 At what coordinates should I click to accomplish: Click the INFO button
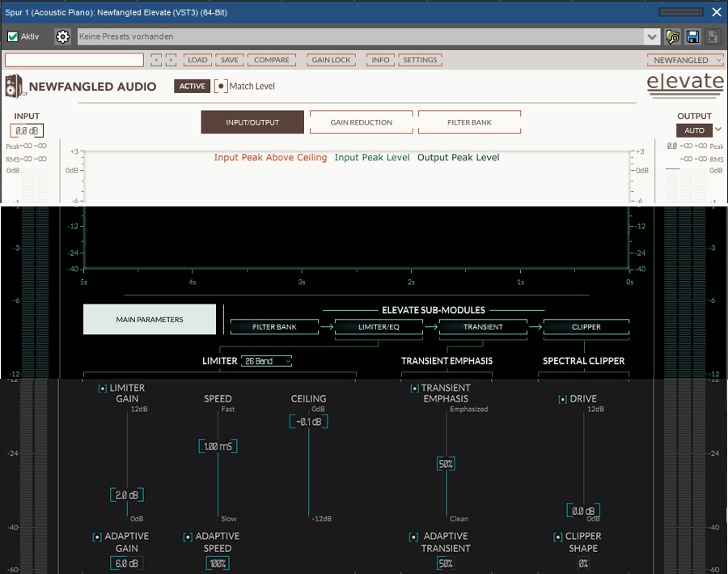pyautogui.click(x=380, y=60)
